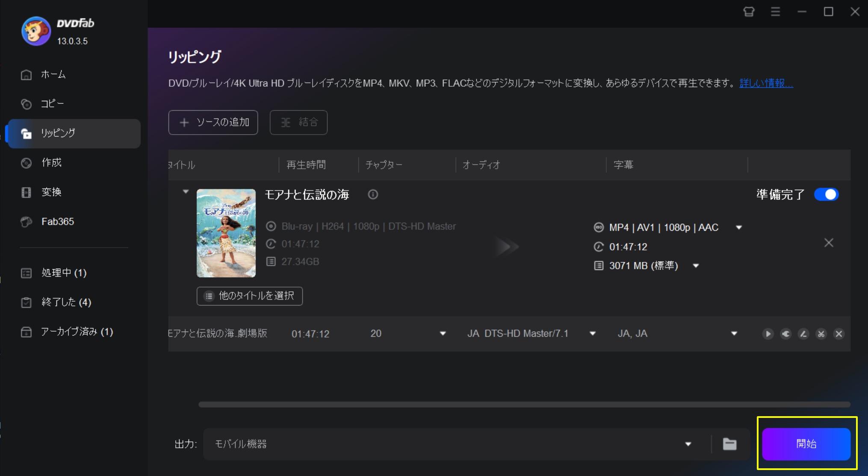View 終了した (4) tasks
This screenshot has height=476, width=868.
[74, 303]
